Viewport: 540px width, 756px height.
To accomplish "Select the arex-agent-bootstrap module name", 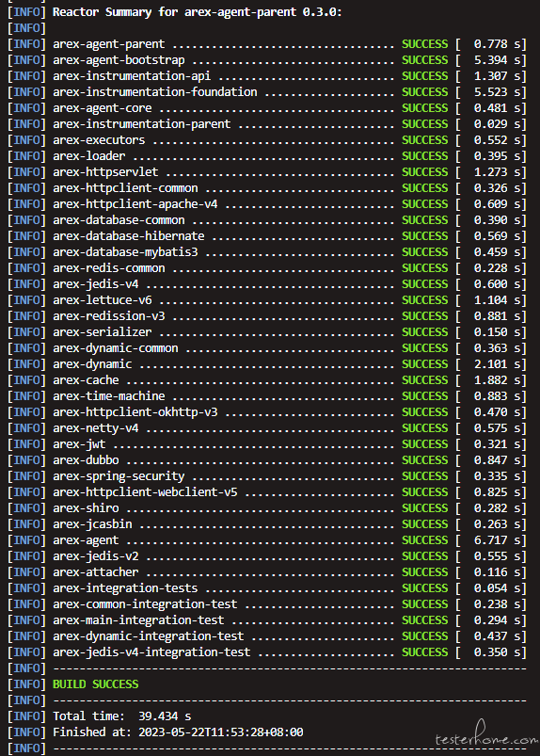I will pos(119,60).
